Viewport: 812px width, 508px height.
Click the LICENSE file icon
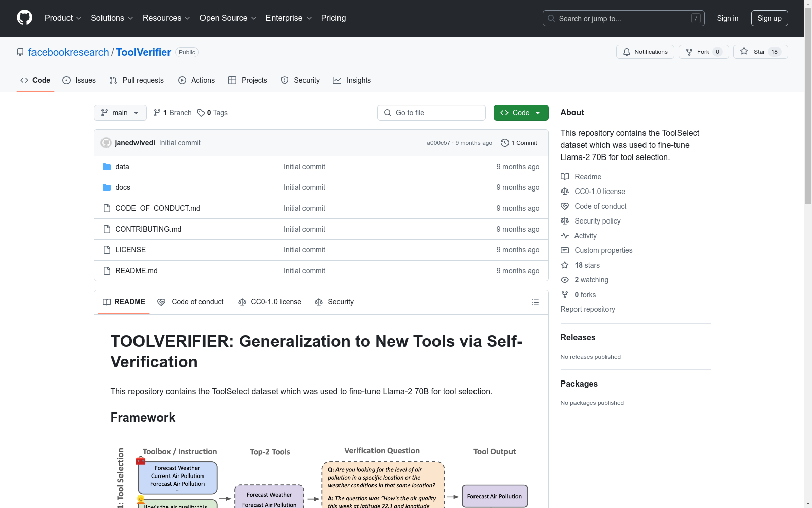click(x=107, y=250)
